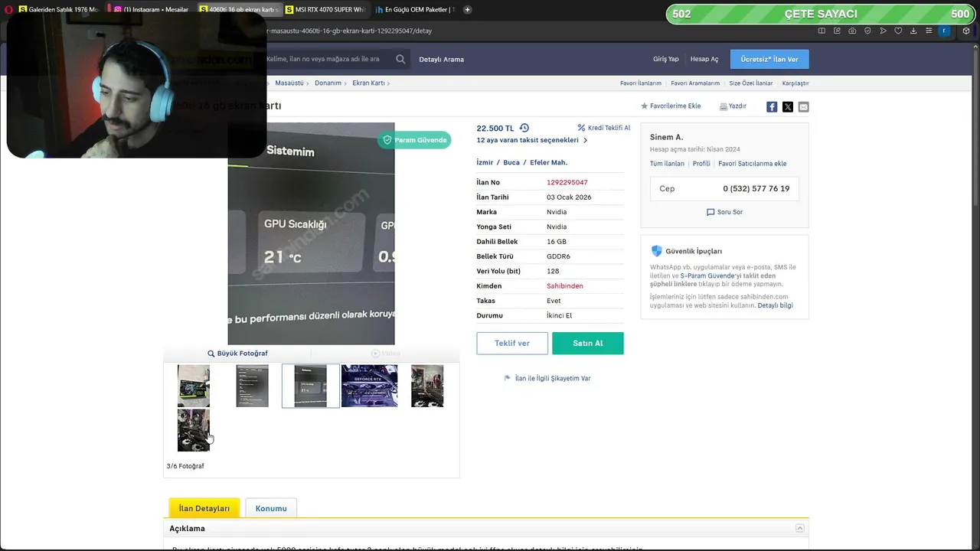The image size is (980, 551).
Task: Click the Teklif ver button
Action: tap(512, 343)
